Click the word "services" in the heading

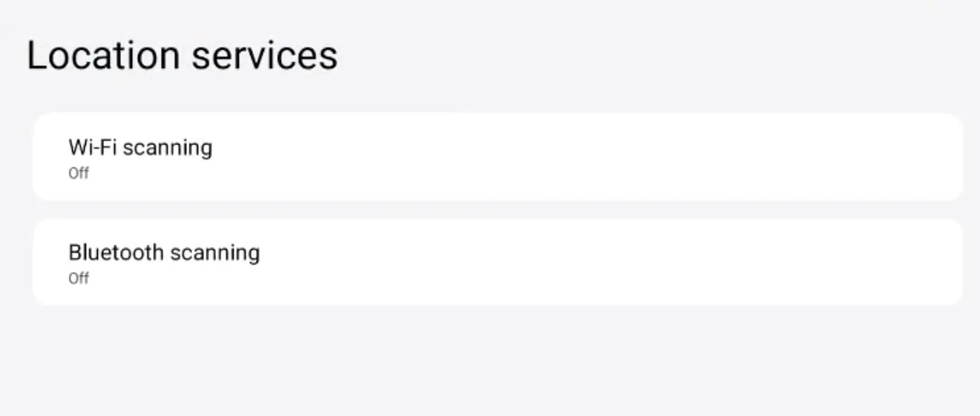(x=264, y=56)
